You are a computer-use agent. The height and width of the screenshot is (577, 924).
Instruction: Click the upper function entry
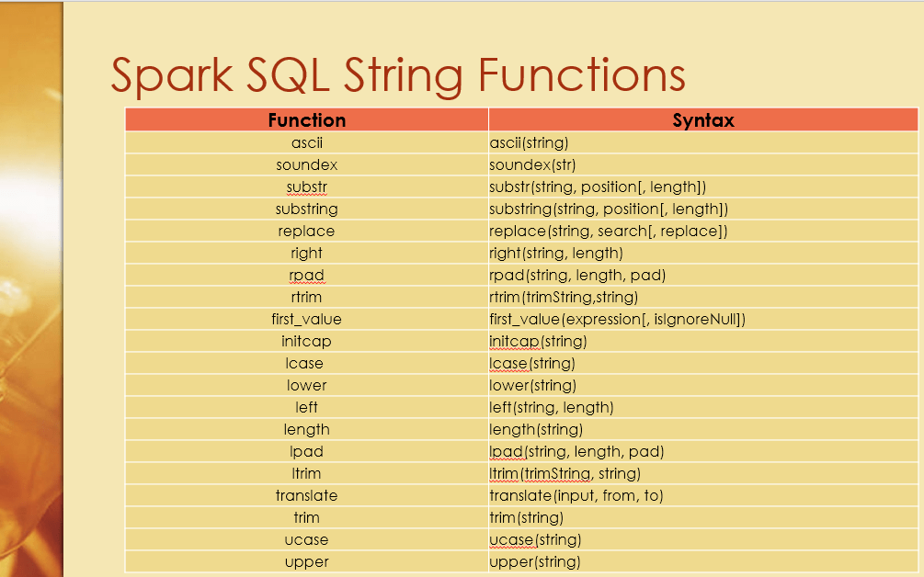(306, 561)
